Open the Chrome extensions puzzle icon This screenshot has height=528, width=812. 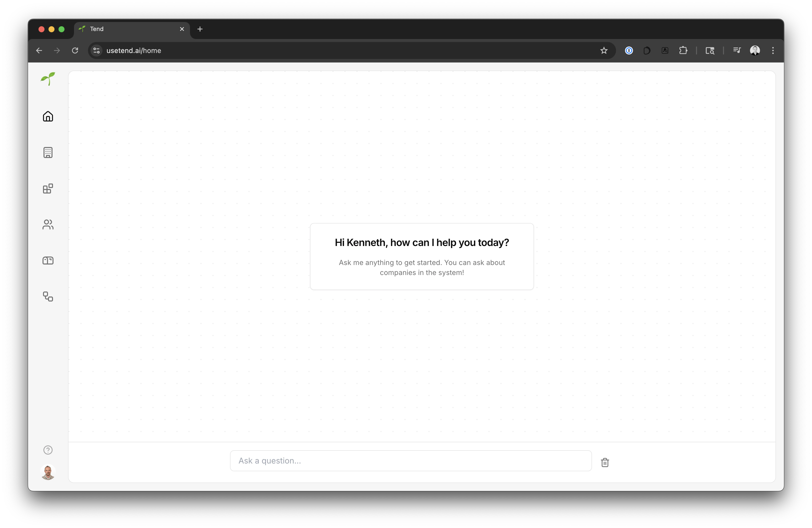point(683,50)
